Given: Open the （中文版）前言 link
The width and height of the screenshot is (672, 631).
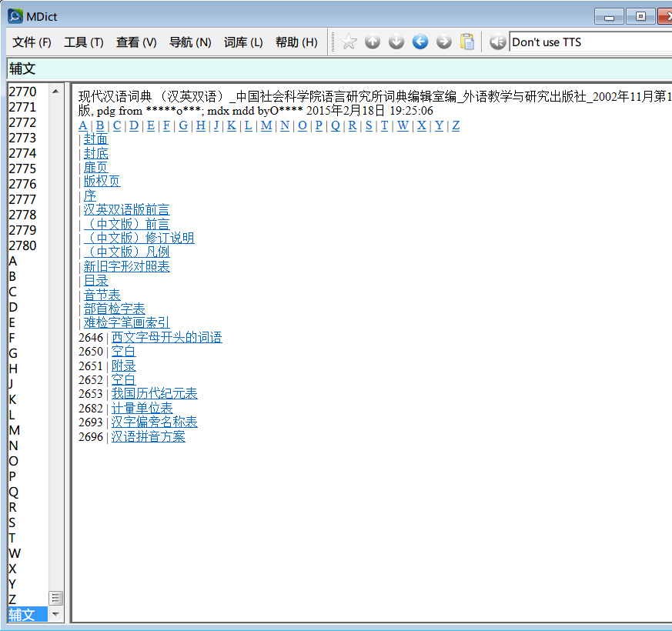Looking at the screenshot, I should click(126, 224).
